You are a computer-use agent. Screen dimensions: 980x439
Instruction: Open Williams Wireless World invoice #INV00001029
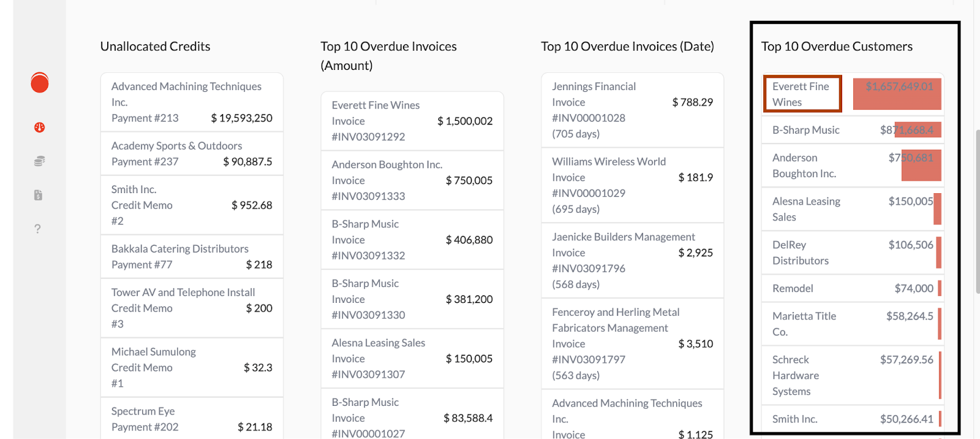[633, 186]
